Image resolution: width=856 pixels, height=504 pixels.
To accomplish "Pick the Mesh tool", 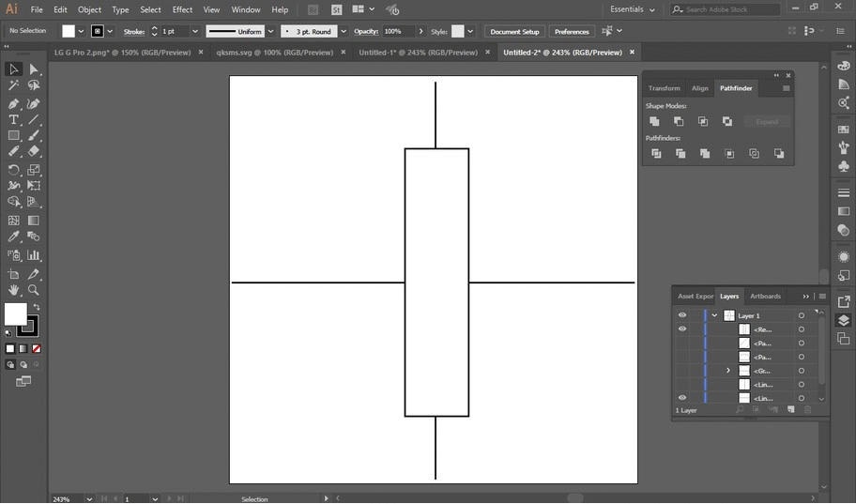I will point(14,220).
